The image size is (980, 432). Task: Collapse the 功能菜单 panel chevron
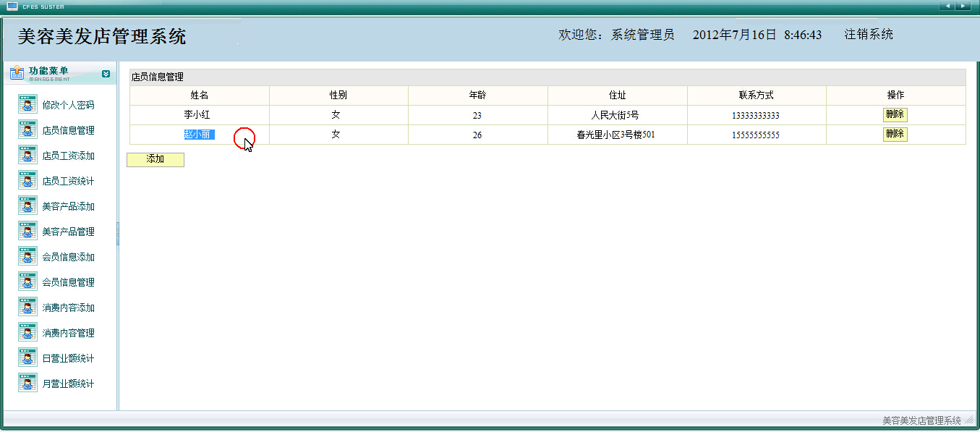(x=106, y=74)
